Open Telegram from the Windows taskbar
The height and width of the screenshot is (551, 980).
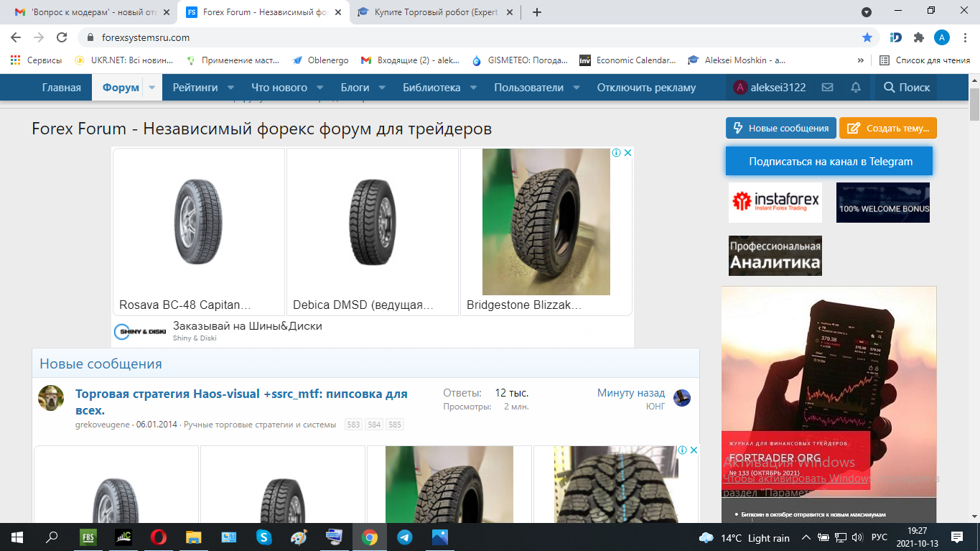(x=405, y=537)
